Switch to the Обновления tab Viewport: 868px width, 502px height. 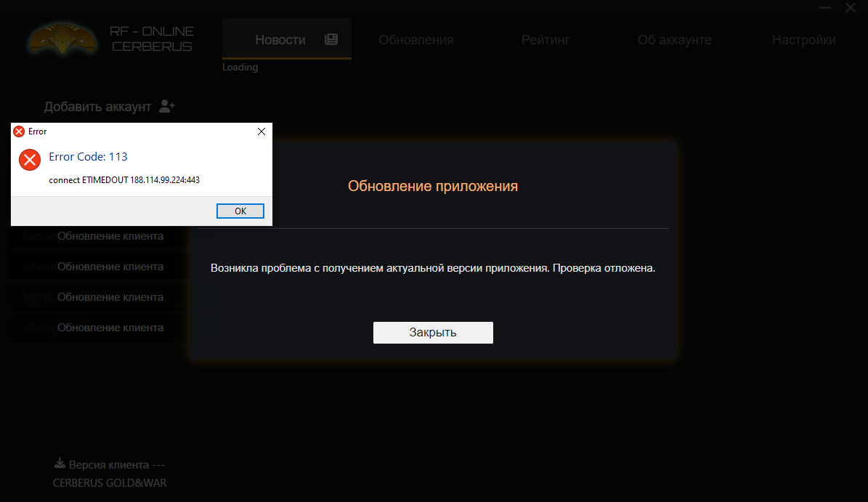416,40
